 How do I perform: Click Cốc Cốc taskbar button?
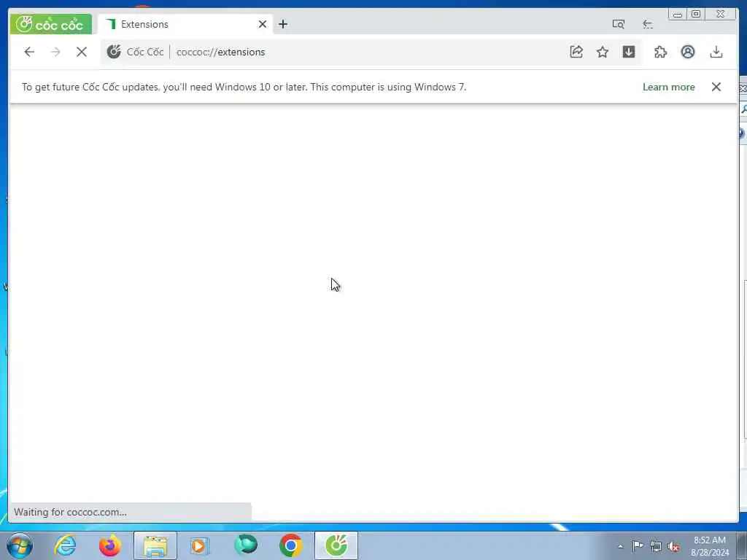336,545
